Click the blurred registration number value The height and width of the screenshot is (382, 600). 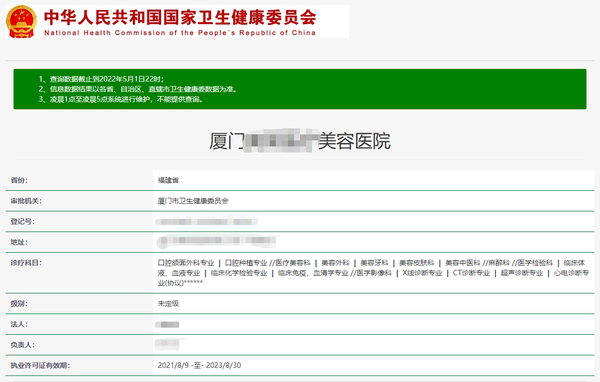tap(207, 222)
